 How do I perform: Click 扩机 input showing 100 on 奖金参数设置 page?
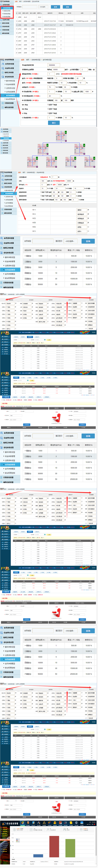click(44, 181)
